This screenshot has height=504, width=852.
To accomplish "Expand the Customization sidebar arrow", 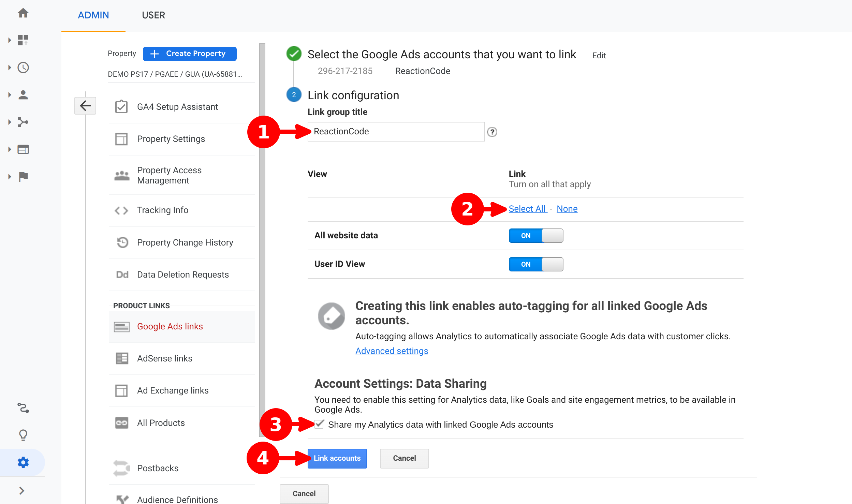I will (x=10, y=40).
